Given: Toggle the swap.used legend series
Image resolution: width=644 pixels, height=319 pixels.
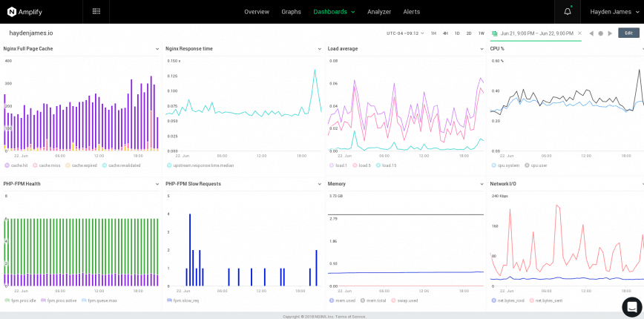Looking at the screenshot, I should point(404,300).
